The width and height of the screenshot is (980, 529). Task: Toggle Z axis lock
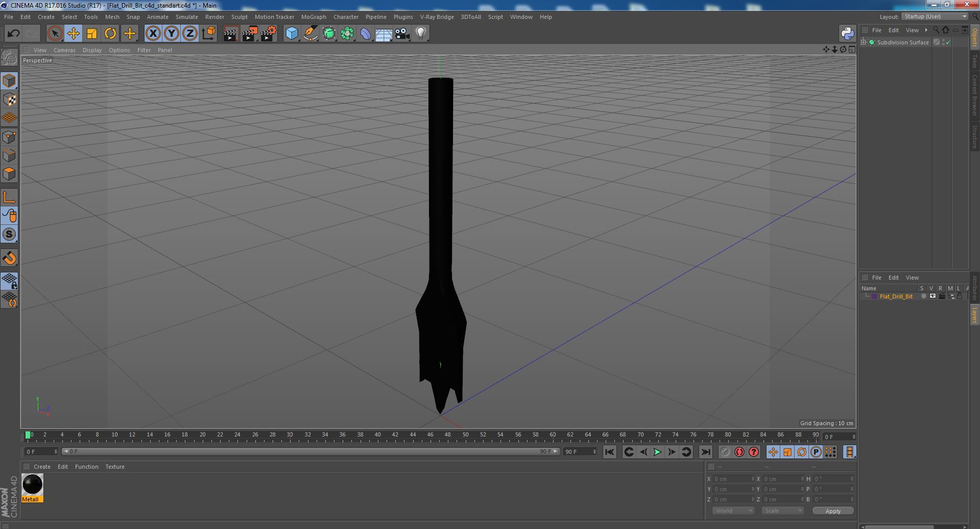190,34
